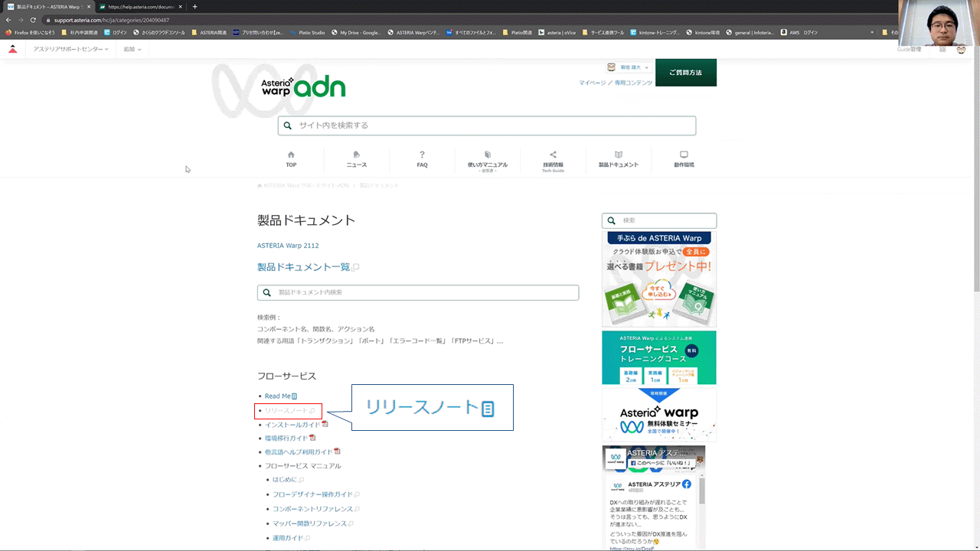The width and height of the screenshot is (980, 551).
Task: Open the 運用ガイド link
Action: pos(289,538)
